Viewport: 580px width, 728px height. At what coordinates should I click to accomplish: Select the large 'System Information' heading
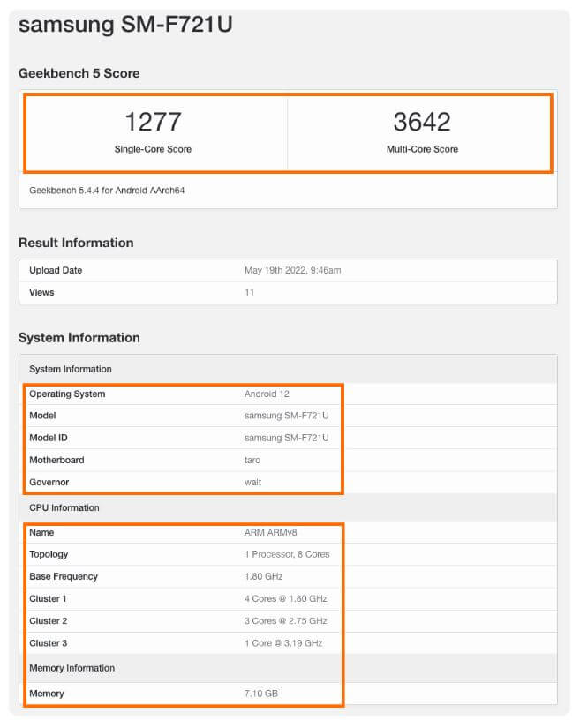click(79, 338)
